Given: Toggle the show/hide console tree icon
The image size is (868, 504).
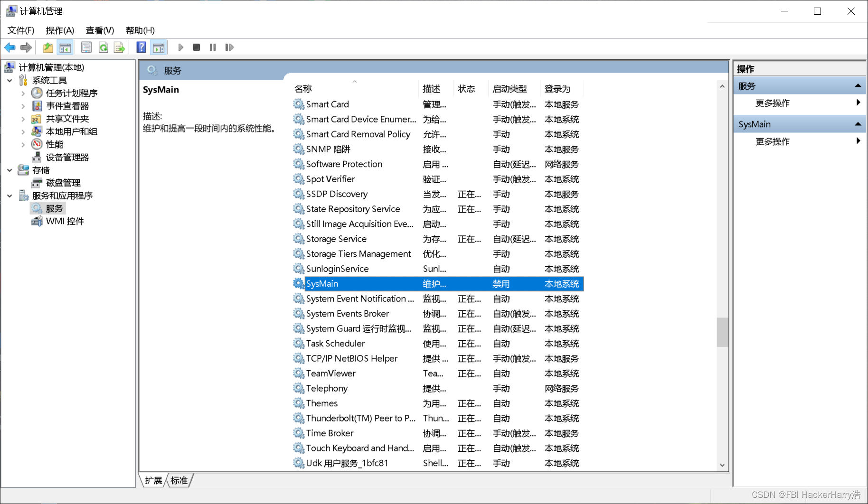Looking at the screenshot, I should coord(65,47).
